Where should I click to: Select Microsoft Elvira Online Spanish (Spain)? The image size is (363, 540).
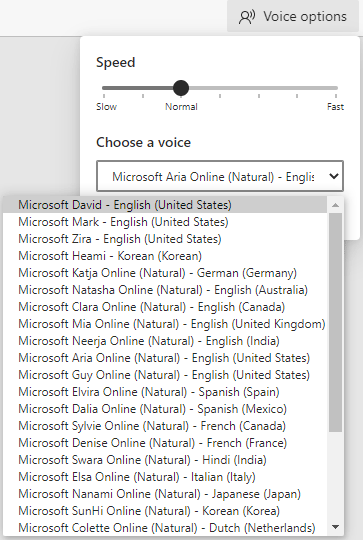coord(165,392)
